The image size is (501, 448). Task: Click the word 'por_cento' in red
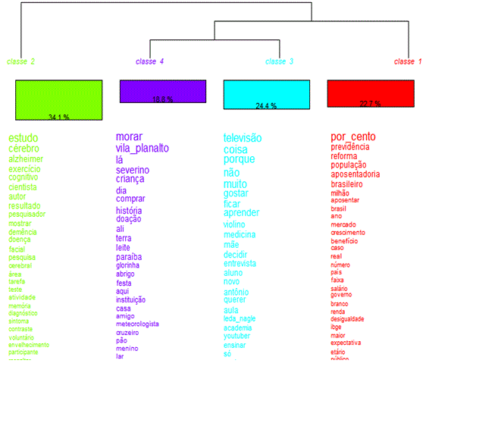pyautogui.click(x=353, y=137)
